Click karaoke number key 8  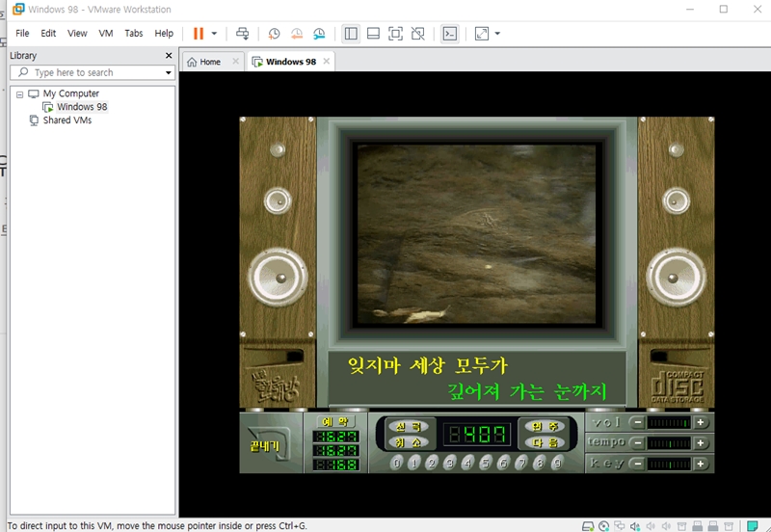(x=540, y=463)
